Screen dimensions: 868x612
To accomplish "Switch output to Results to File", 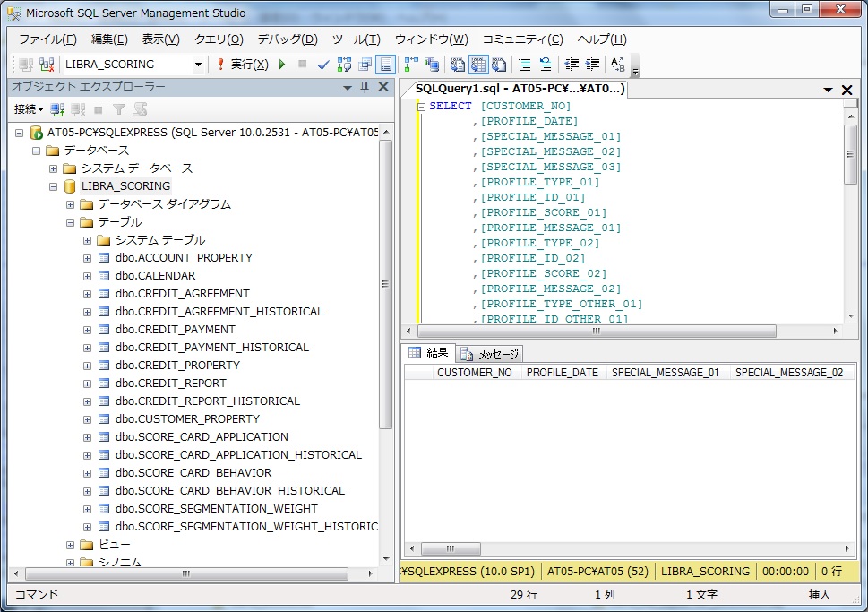I will (x=499, y=65).
